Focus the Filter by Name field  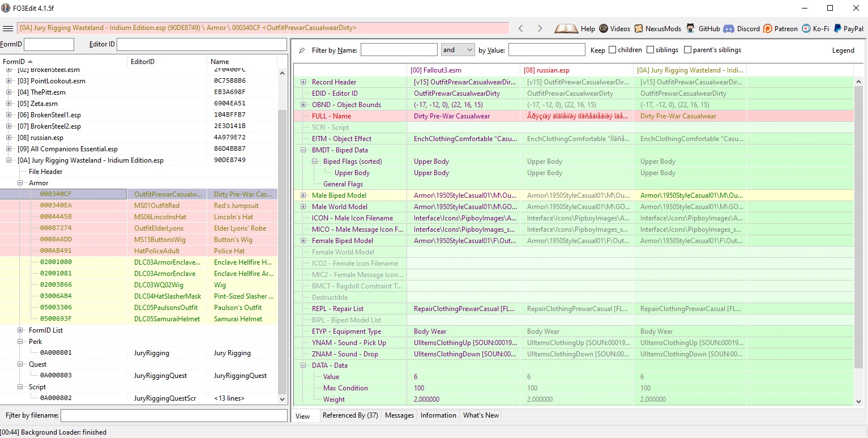pyautogui.click(x=399, y=50)
